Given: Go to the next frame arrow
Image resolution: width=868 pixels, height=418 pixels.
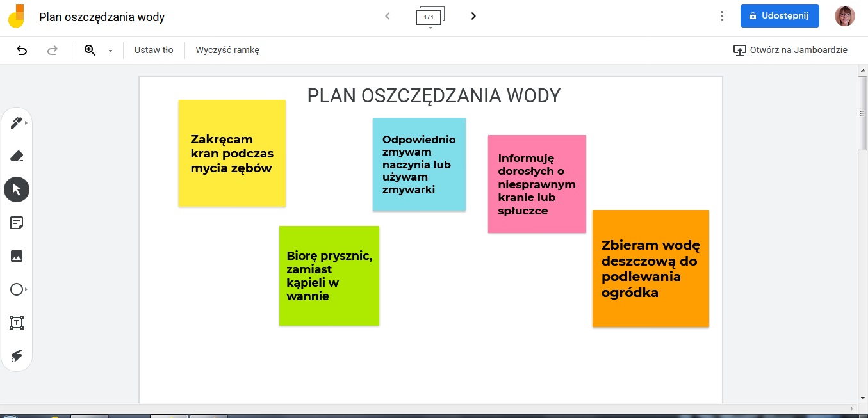Looking at the screenshot, I should tap(473, 16).
